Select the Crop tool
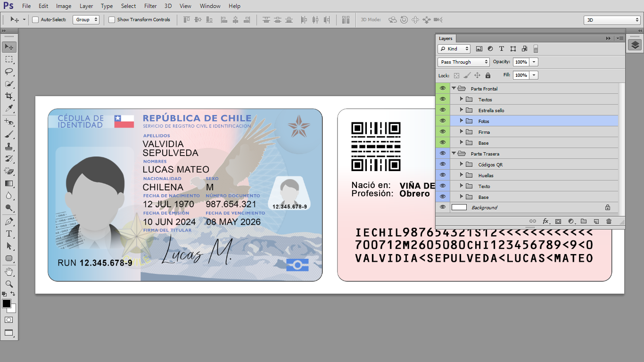Screen dimensions: 644x362 (x=9, y=96)
